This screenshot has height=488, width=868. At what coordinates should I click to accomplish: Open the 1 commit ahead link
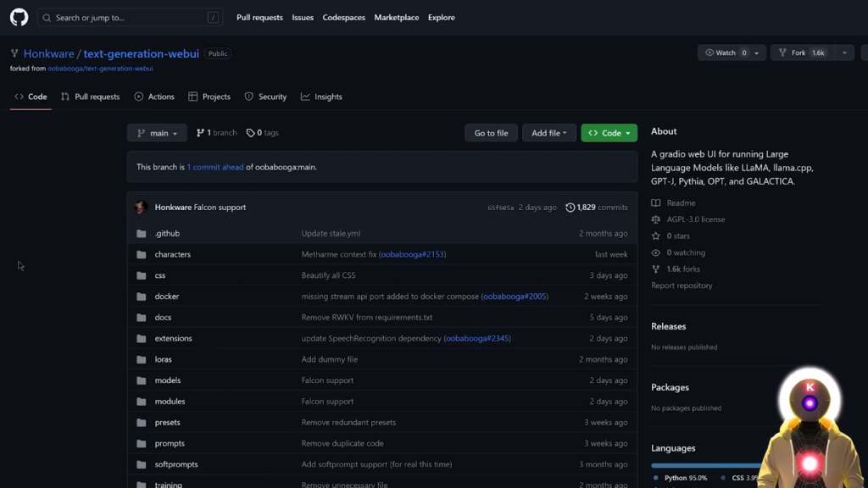coord(215,167)
